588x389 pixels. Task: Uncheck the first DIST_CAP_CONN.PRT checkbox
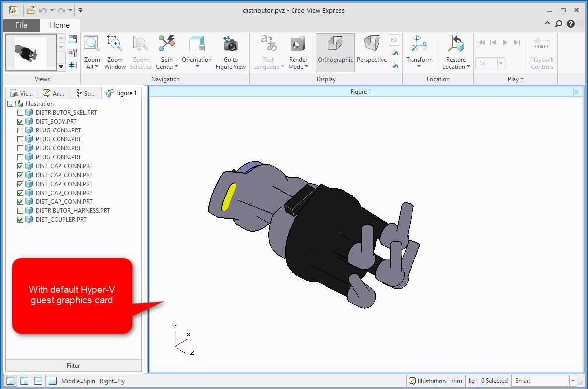(20, 166)
